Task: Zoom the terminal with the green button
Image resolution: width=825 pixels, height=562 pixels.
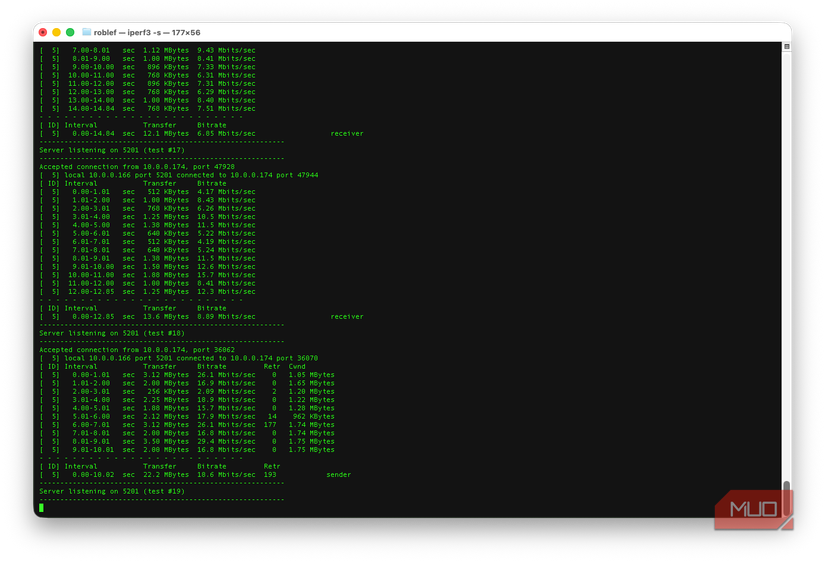Action: tap(70, 32)
